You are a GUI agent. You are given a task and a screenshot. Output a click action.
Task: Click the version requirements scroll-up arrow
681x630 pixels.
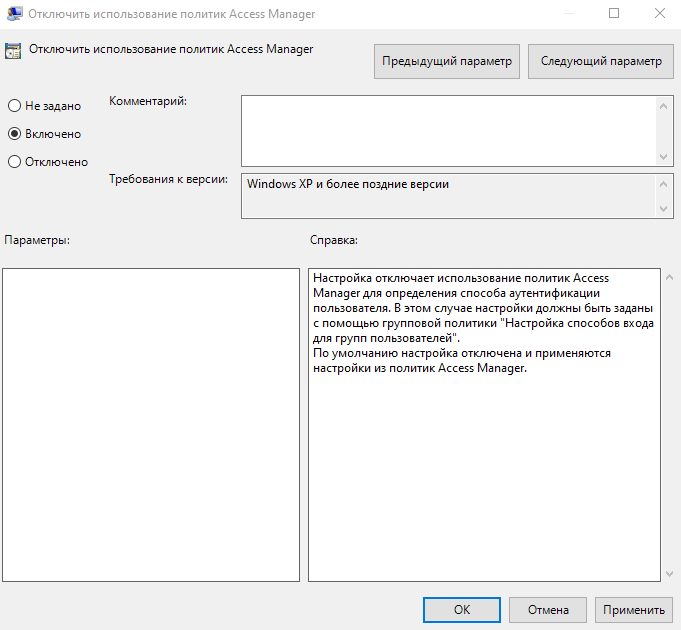click(x=664, y=184)
